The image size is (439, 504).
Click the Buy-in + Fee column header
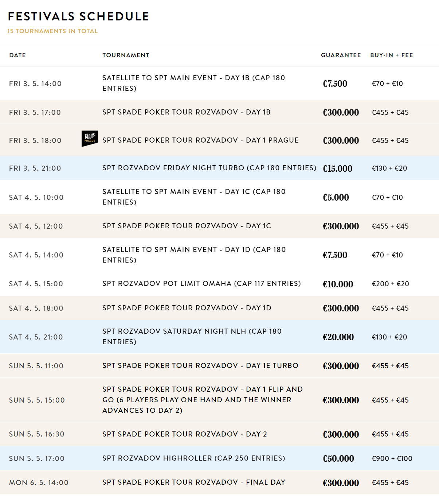click(x=391, y=55)
